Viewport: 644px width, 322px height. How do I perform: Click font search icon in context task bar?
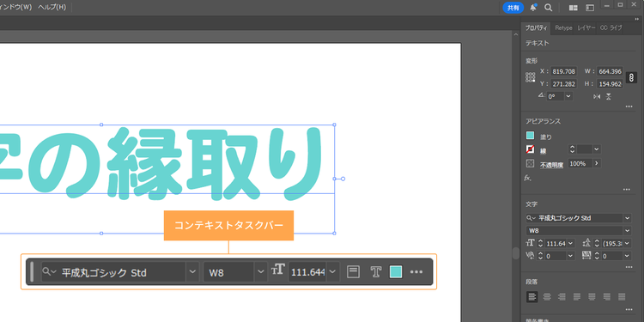coord(49,271)
